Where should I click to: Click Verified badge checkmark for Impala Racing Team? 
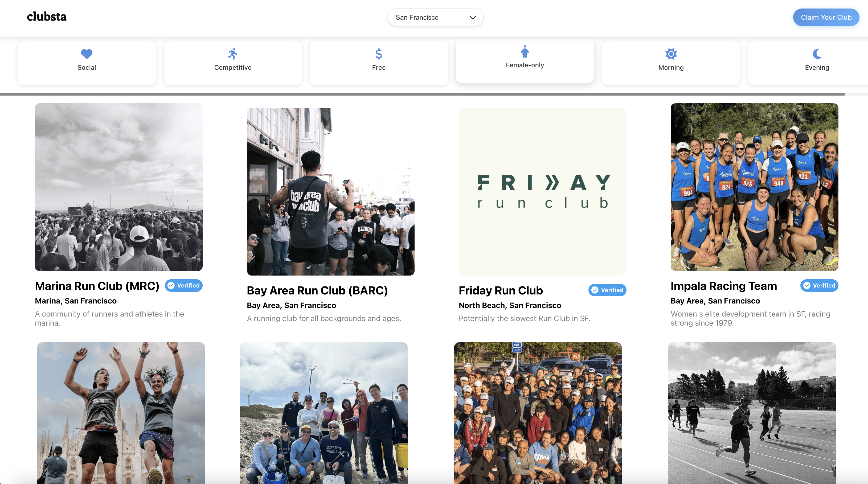click(x=807, y=286)
